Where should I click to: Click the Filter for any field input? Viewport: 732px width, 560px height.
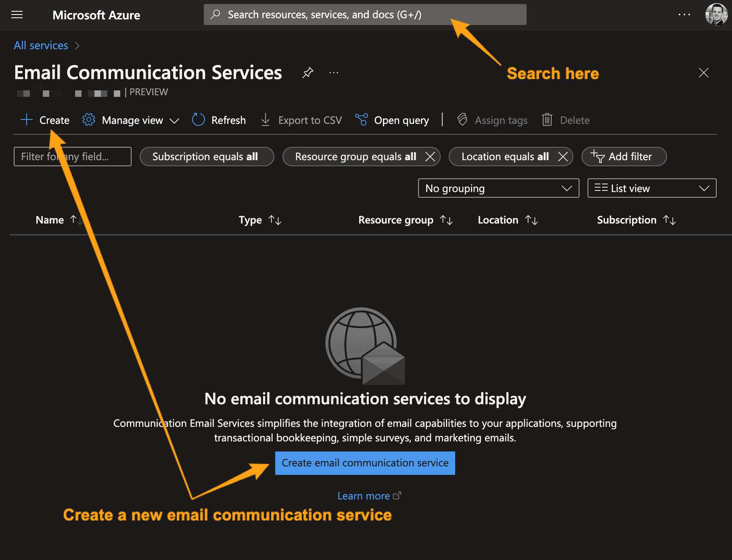pos(73,157)
